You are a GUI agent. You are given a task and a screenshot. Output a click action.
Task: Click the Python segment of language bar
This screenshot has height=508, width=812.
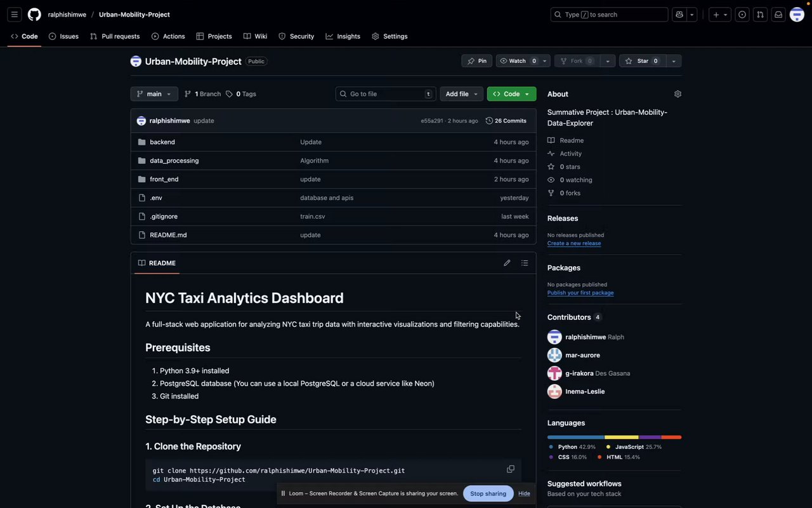[576, 438]
